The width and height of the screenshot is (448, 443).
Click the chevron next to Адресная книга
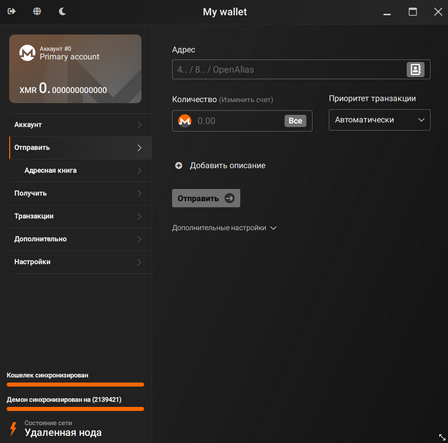[x=139, y=171]
